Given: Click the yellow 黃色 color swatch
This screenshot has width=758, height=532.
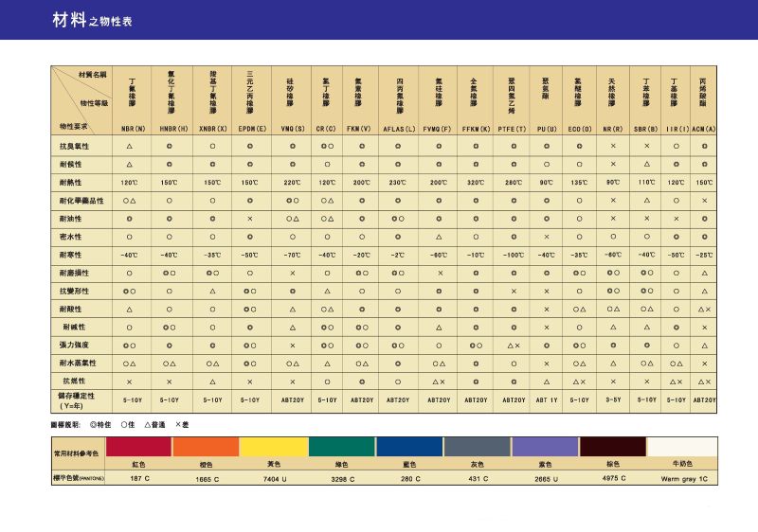Looking at the screenshot, I should 274,447.
